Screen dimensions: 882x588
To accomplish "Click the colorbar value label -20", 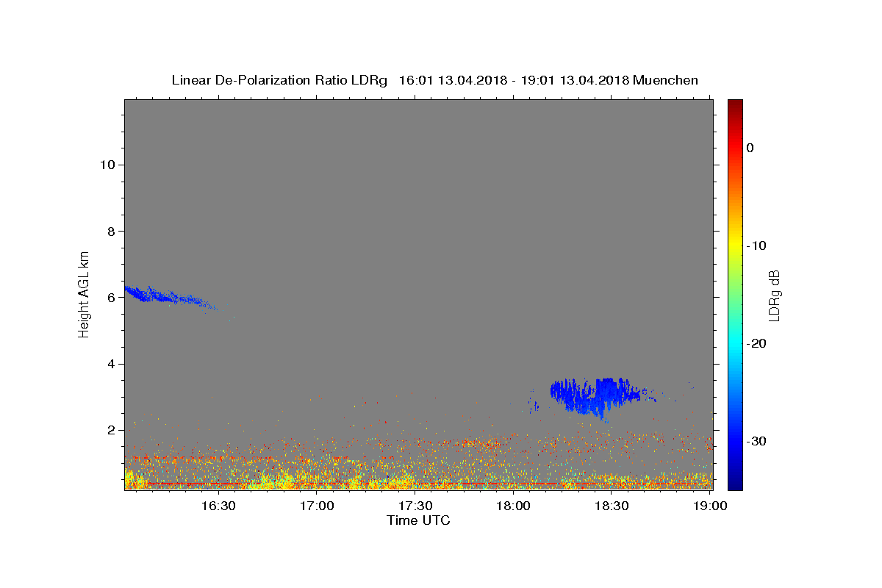I will click(x=756, y=343).
